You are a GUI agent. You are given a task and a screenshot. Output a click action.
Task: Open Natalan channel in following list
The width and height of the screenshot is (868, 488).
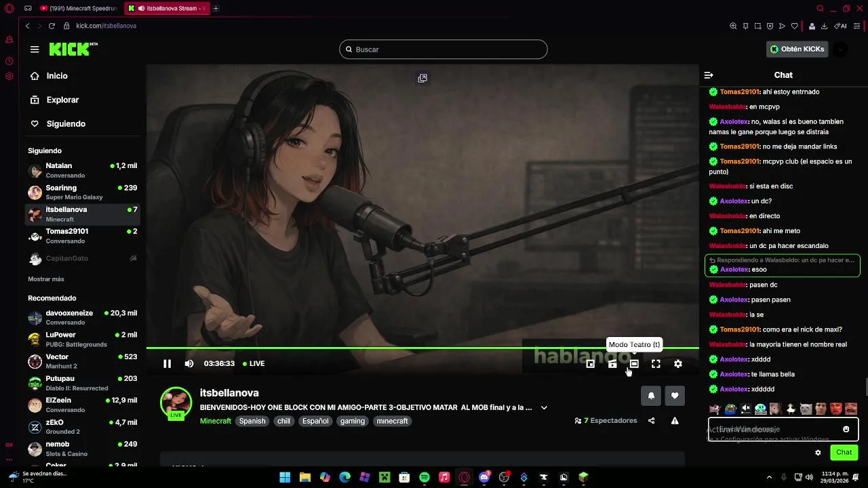[82, 170]
